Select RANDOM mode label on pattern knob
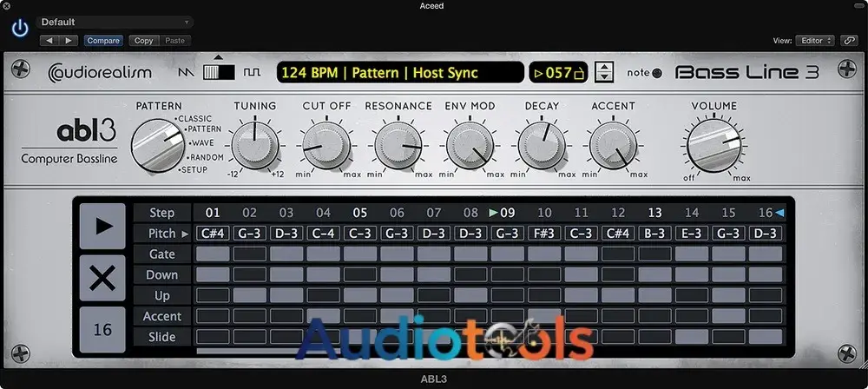This screenshot has width=868, height=389. coord(206,157)
